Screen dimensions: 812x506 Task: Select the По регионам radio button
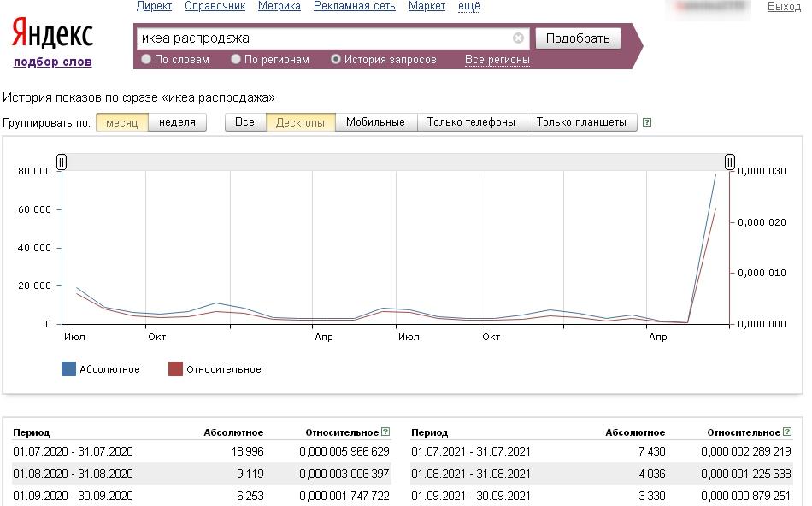pos(236,60)
